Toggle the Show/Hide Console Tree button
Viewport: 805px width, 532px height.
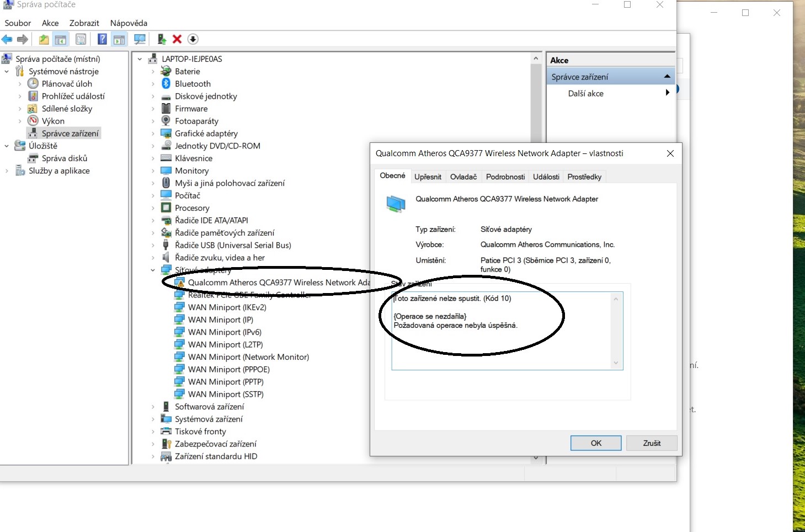click(x=61, y=39)
